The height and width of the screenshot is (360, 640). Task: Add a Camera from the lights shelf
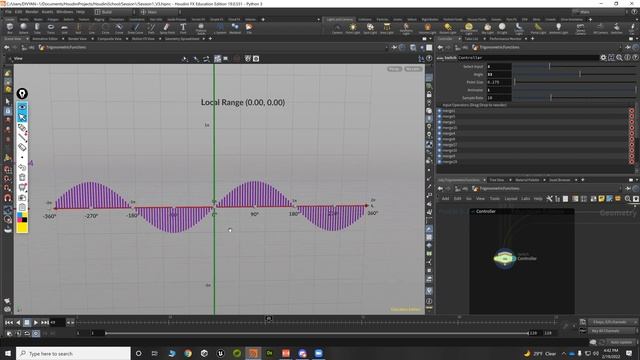click(x=337, y=28)
